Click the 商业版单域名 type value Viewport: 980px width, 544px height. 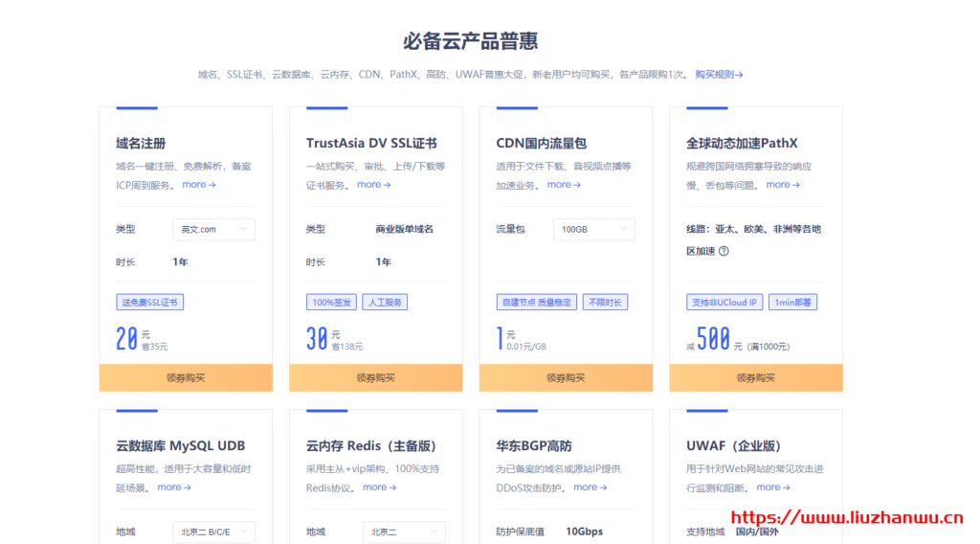[405, 229]
